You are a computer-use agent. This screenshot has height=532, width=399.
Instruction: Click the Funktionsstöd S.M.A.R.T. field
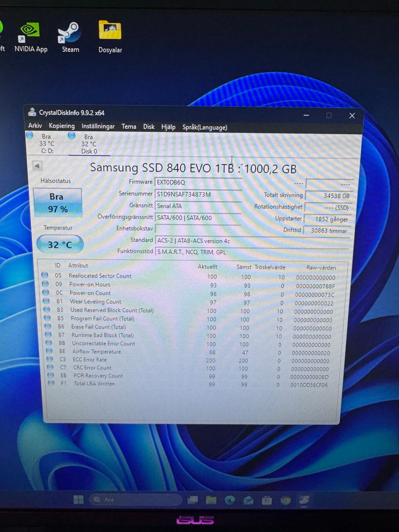(251, 252)
